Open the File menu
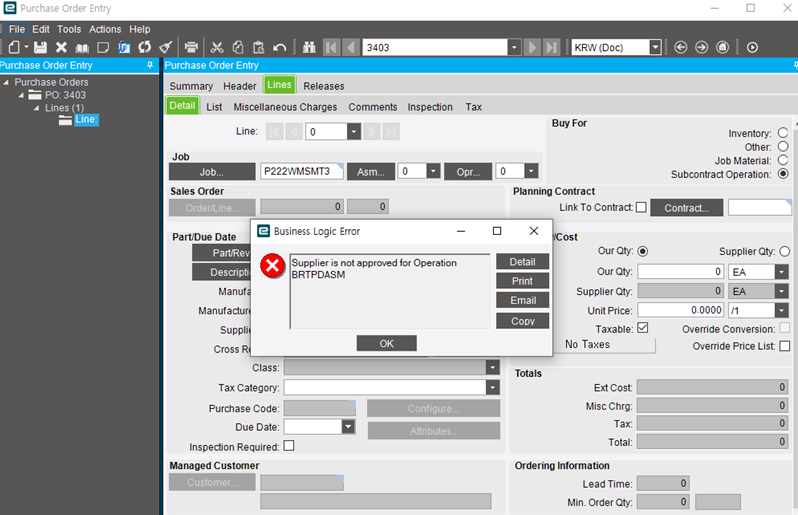 click(16, 29)
